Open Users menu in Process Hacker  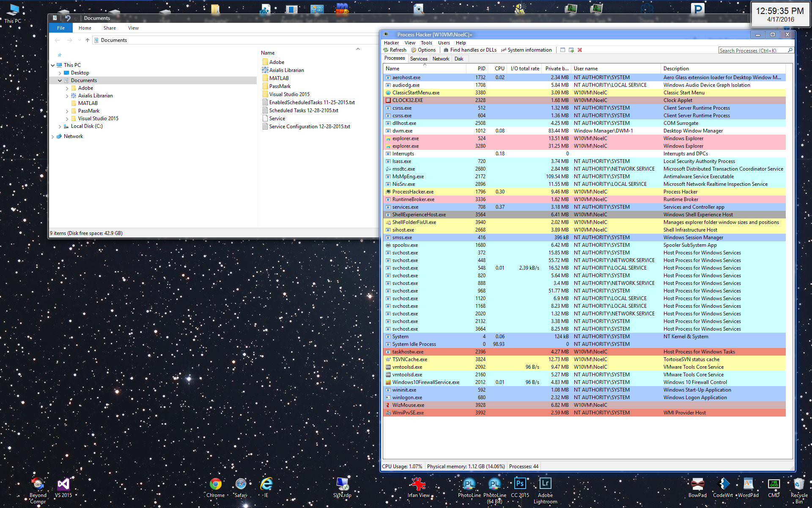pyautogui.click(x=444, y=43)
